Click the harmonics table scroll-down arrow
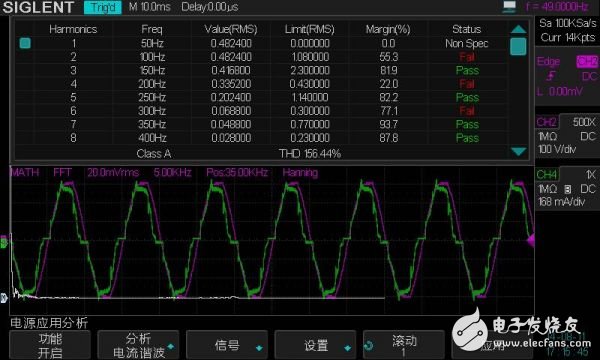 pos(518,151)
